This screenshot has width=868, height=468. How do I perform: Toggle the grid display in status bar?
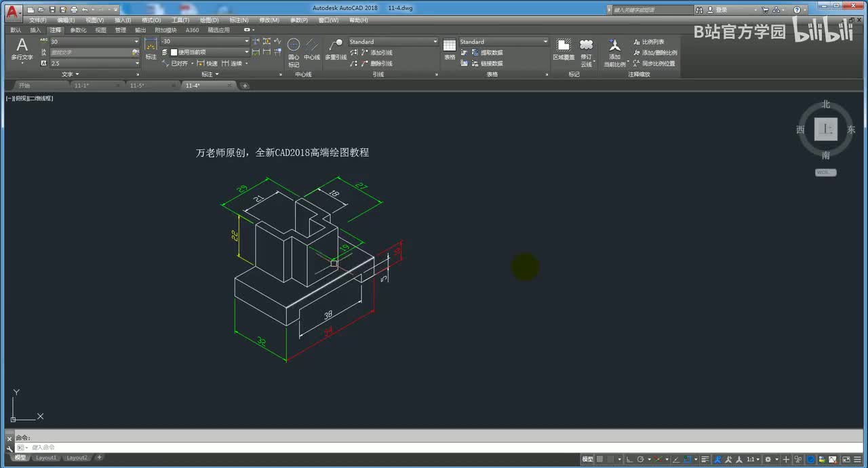[599, 459]
